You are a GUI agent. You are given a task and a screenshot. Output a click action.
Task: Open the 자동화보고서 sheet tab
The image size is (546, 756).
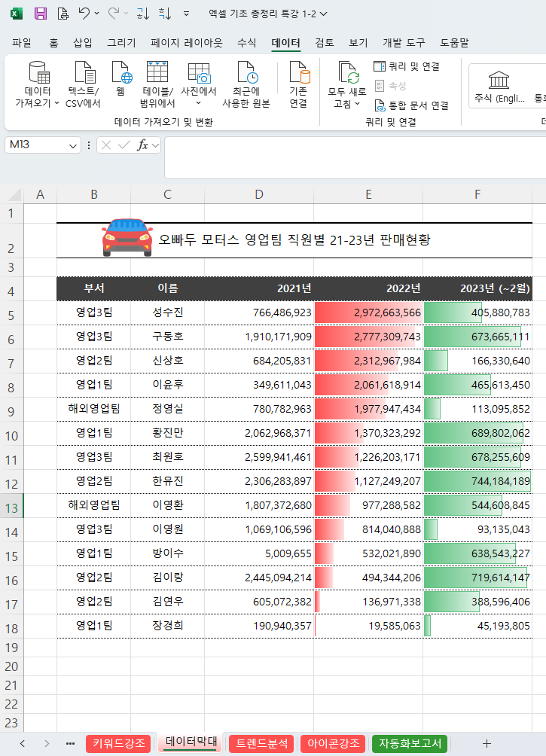coord(410,743)
